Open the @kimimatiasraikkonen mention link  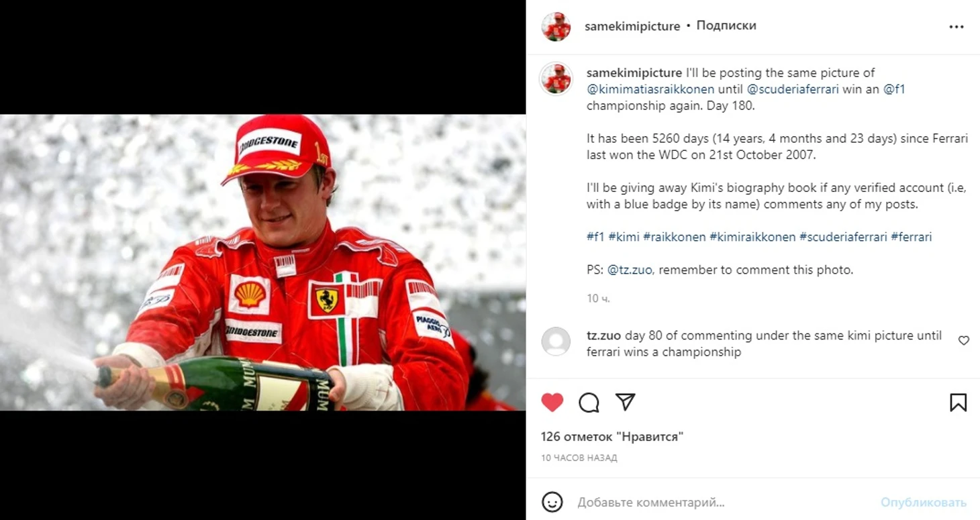(x=650, y=89)
